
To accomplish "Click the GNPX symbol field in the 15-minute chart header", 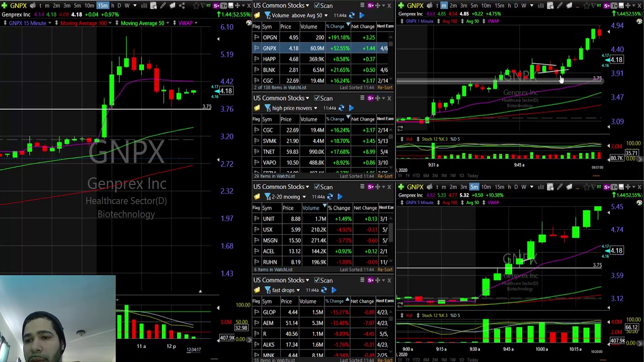I will [x=19, y=6].
